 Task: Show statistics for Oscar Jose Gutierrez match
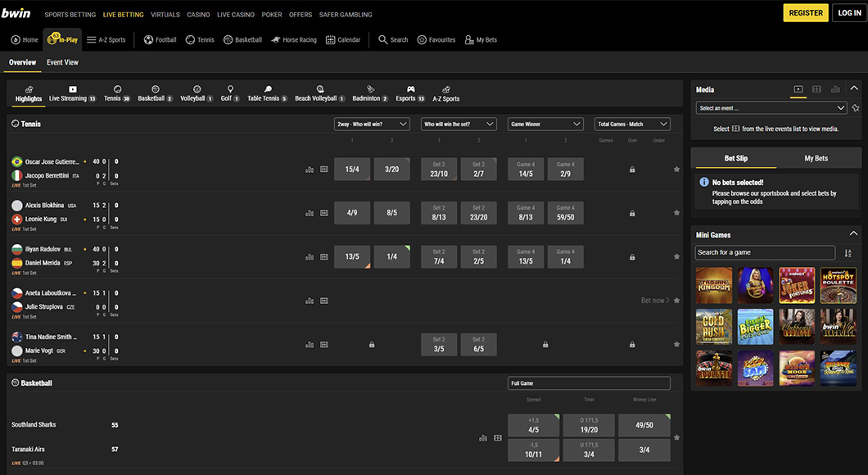[x=310, y=170]
